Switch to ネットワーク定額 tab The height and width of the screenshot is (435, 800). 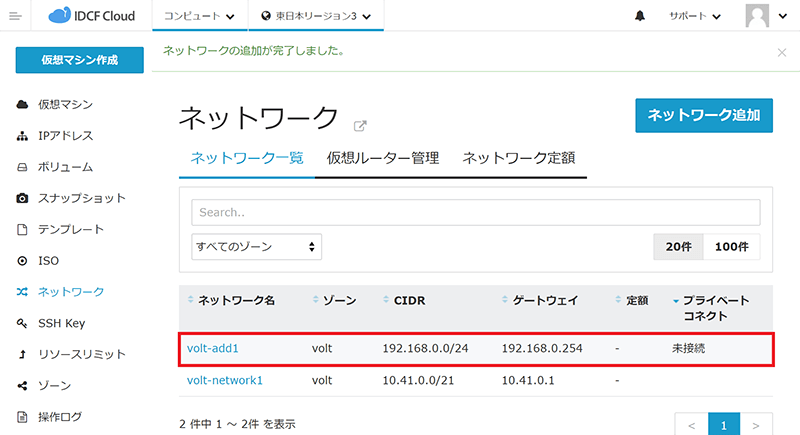click(x=518, y=158)
